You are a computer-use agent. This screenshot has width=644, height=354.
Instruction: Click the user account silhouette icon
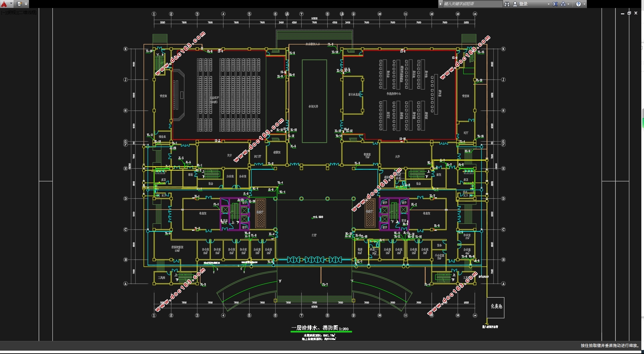click(x=515, y=4)
